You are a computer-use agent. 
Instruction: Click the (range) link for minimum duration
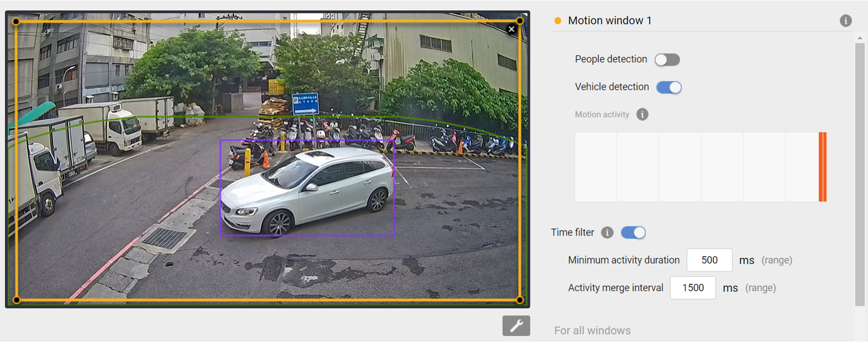[777, 260]
